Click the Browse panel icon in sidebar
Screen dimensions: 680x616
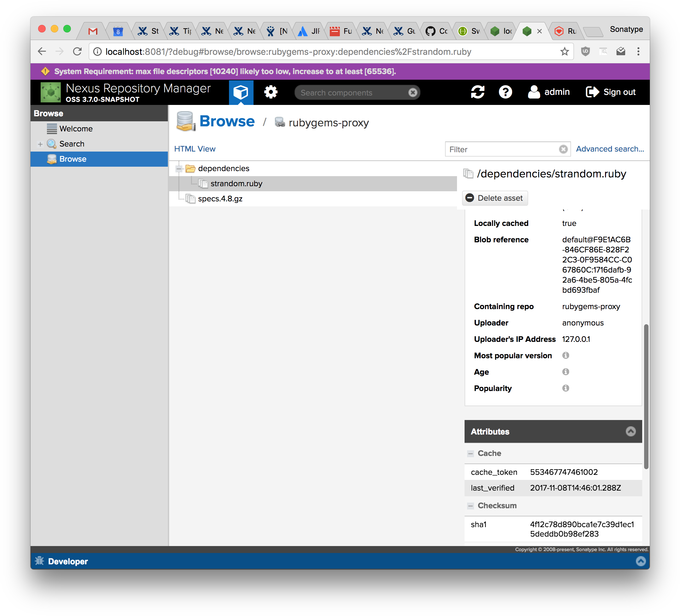[x=52, y=158]
